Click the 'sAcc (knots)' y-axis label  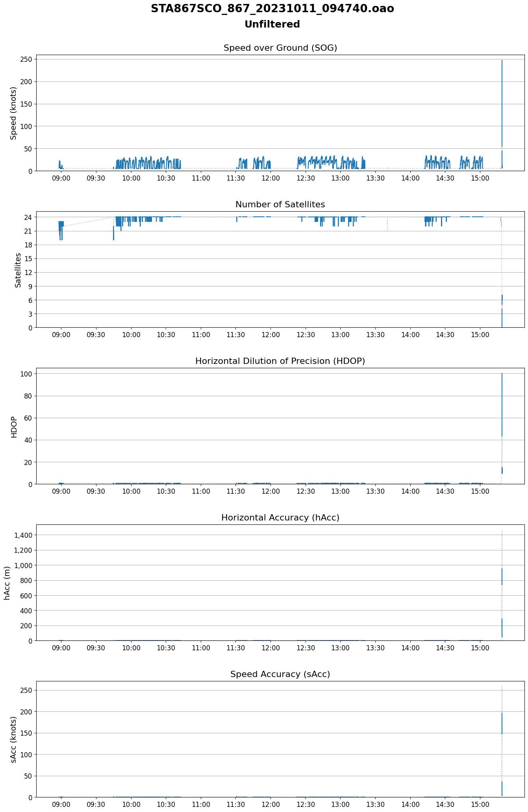(14, 740)
